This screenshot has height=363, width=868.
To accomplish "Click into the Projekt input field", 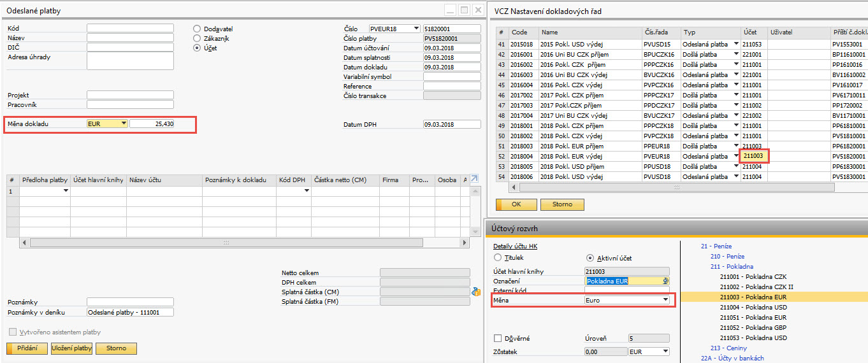I will [x=130, y=95].
